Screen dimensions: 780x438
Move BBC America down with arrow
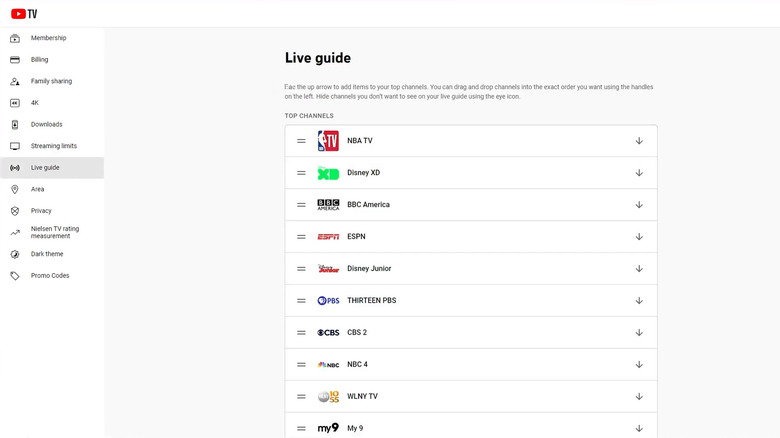[x=639, y=205]
